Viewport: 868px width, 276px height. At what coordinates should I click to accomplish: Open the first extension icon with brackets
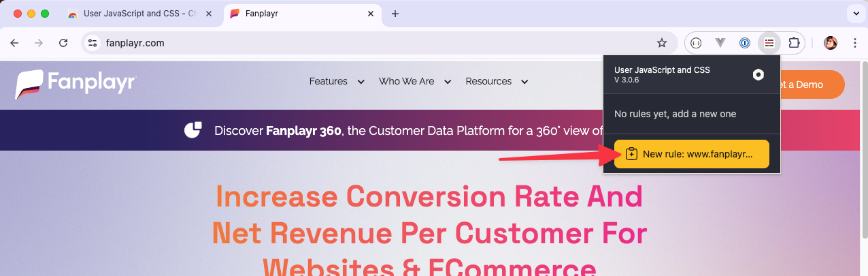pyautogui.click(x=696, y=43)
